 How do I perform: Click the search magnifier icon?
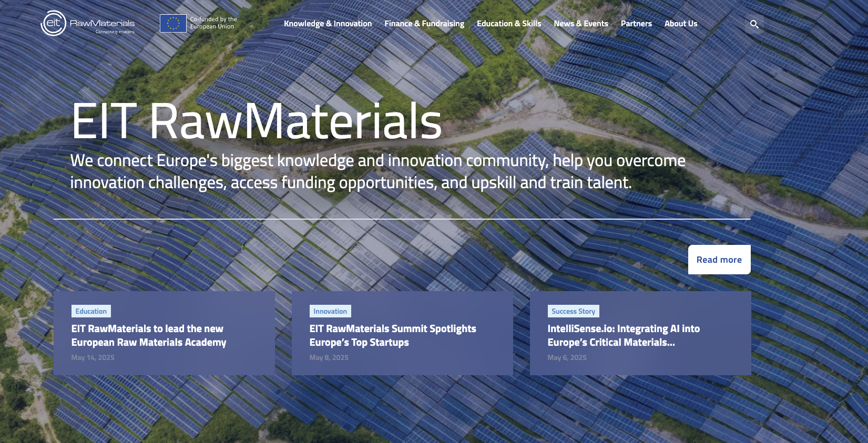754,24
